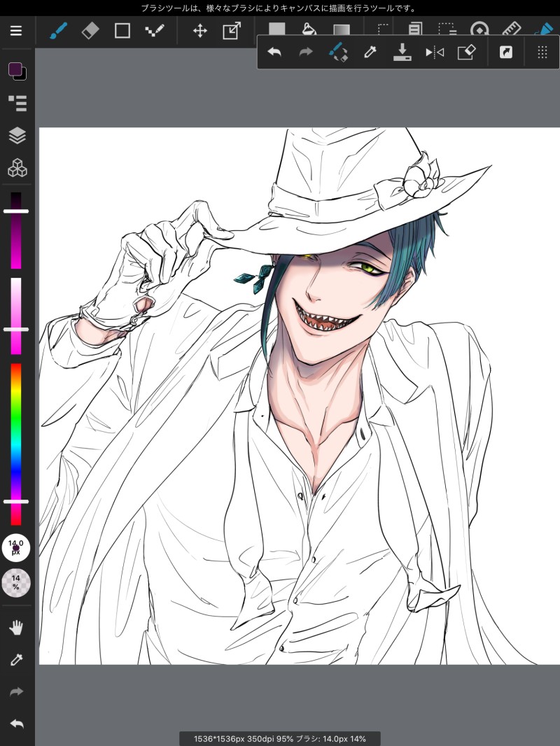Flip canvas horizontally with mirror icon

pyautogui.click(x=435, y=52)
